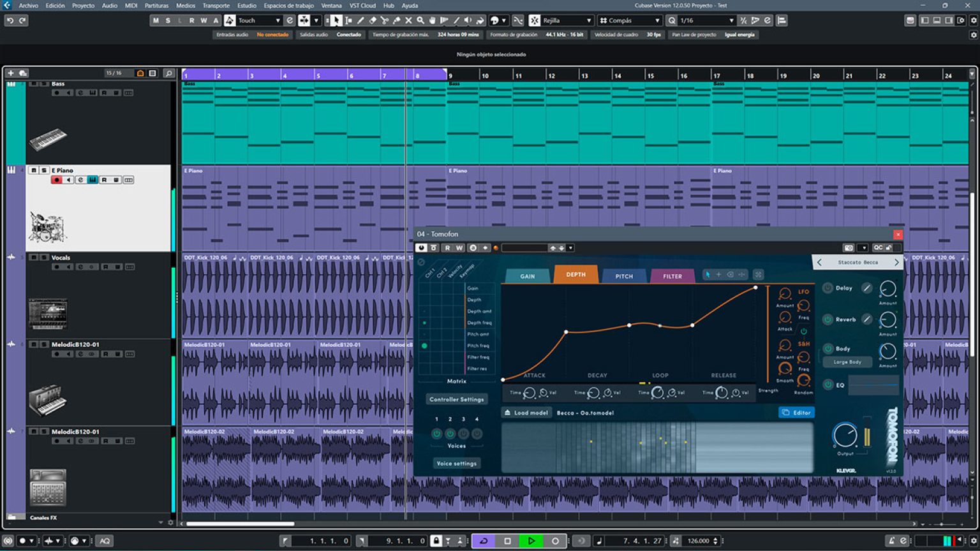Toggle Reverb power button in Tomofon
The width and height of the screenshot is (980, 551).
coord(828,319)
